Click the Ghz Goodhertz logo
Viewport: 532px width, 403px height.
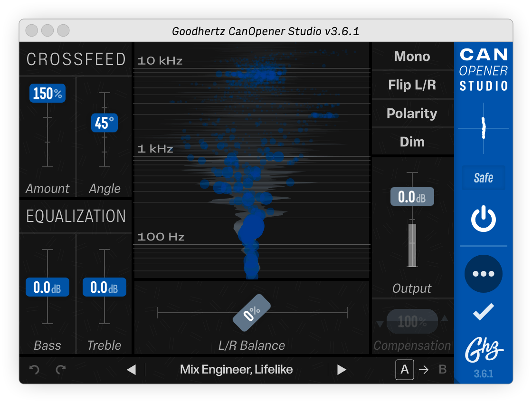point(484,350)
